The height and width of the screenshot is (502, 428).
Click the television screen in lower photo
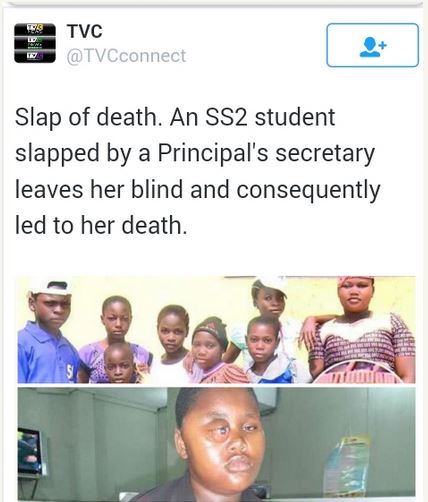pyautogui.click(x=32, y=452)
